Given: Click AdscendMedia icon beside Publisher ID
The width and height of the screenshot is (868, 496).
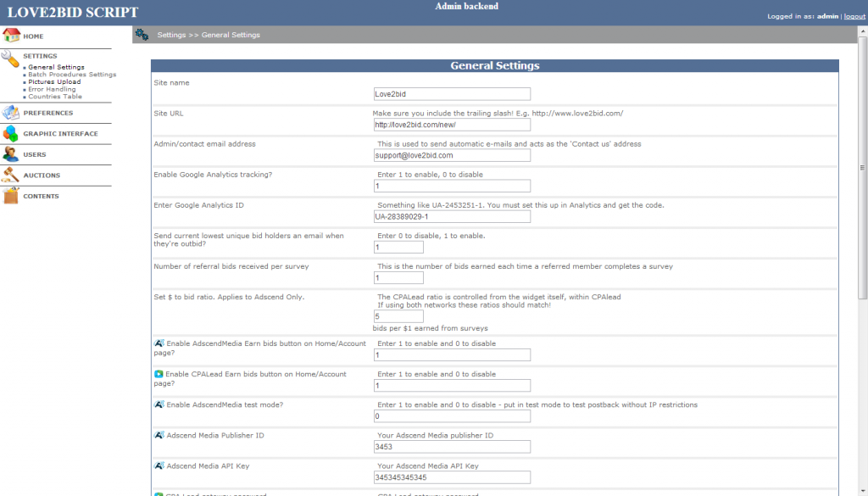Looking at the screenshot, I should tap(159, 435).
